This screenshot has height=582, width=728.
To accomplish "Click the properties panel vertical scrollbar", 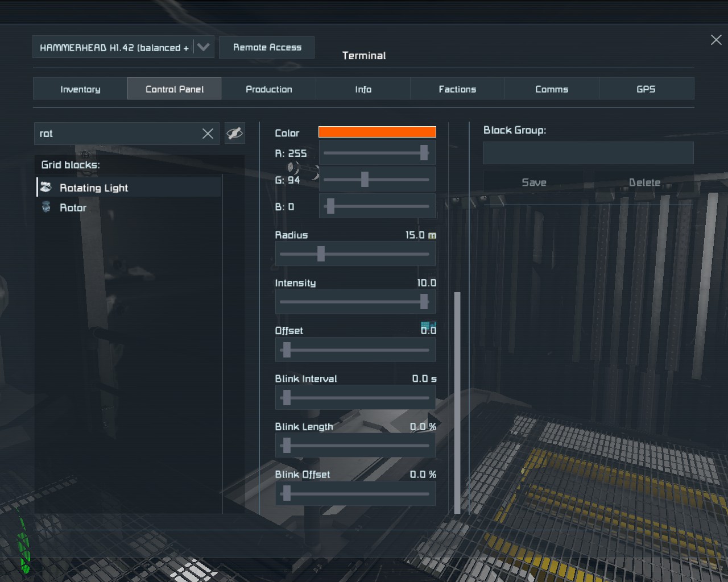I will pos(457,402).
